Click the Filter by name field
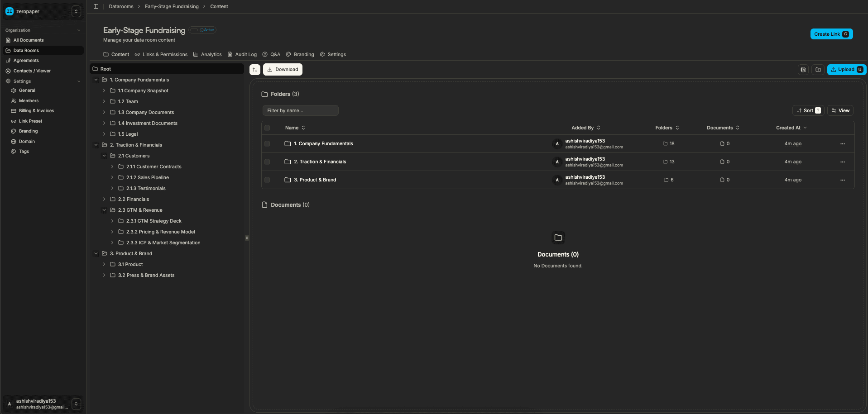The image size is (868, 414). point(300,110)
